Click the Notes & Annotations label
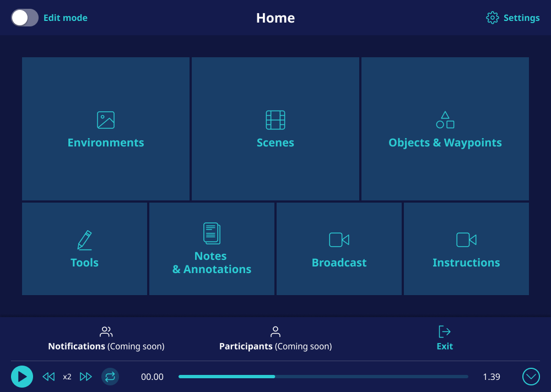The image size is (551, 392). pyautogui.click(x=212, y=263)
